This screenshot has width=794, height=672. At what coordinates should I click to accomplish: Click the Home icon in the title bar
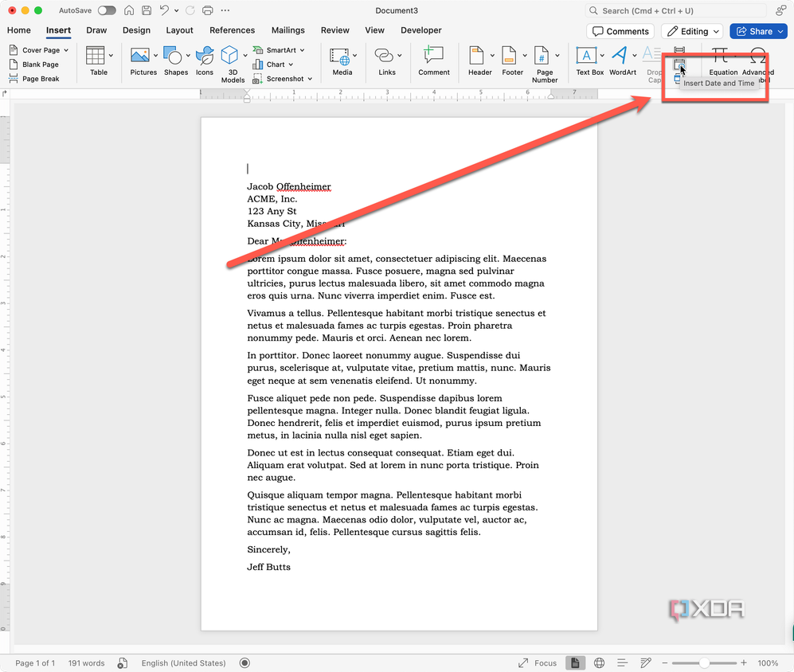129,10
